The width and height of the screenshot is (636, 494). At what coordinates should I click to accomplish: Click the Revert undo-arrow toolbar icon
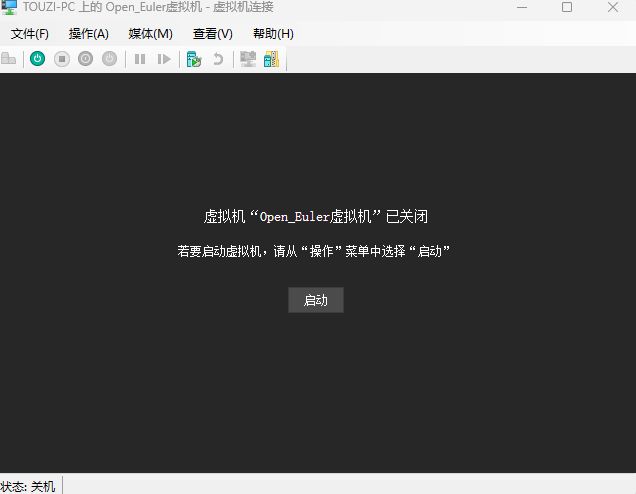[218, 59]
